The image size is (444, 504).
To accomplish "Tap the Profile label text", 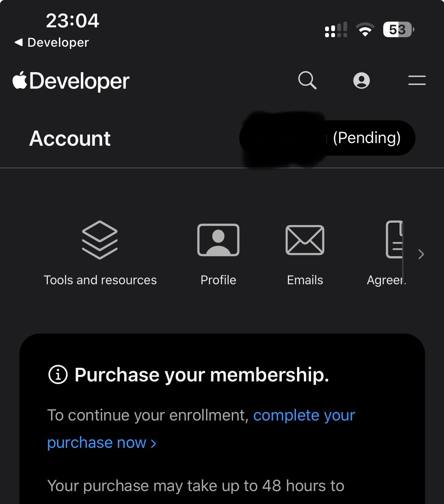I will tap(218, 280).
